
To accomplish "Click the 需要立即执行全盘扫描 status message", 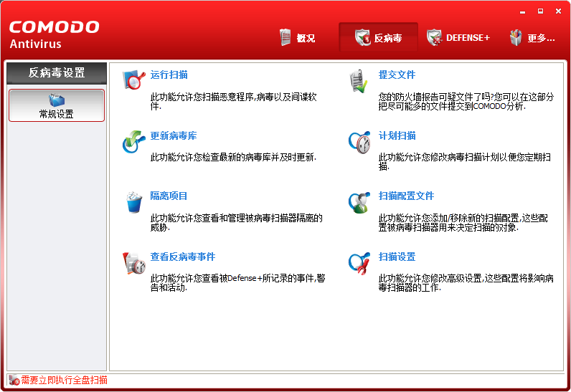I will coord(64,380).
